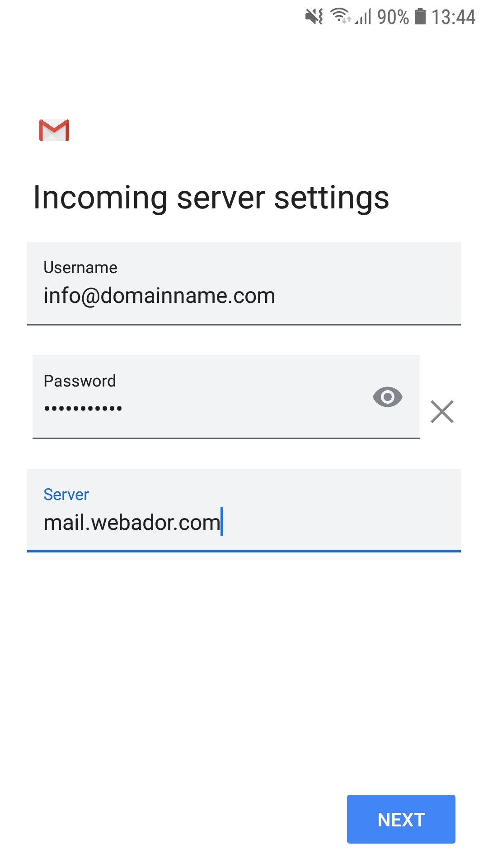Tap the muted sound status icon
This screenshot has width=488, height=868.
point(314,17)
